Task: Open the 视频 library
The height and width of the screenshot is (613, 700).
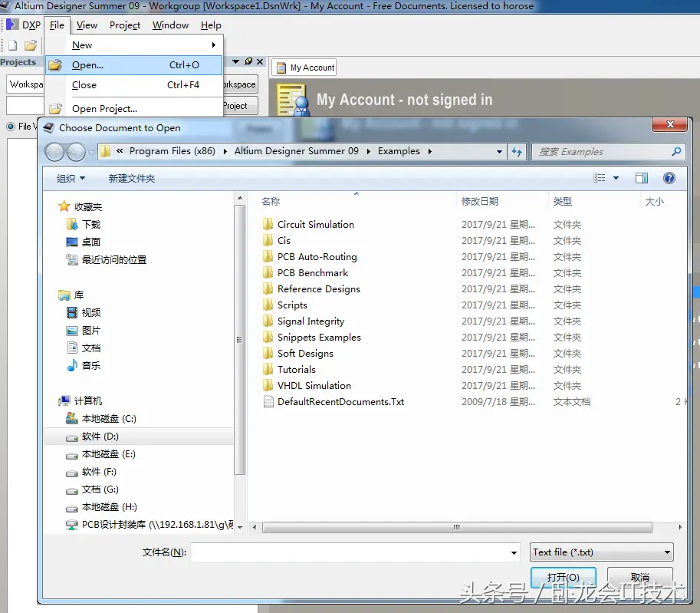Action: point(91,313)
